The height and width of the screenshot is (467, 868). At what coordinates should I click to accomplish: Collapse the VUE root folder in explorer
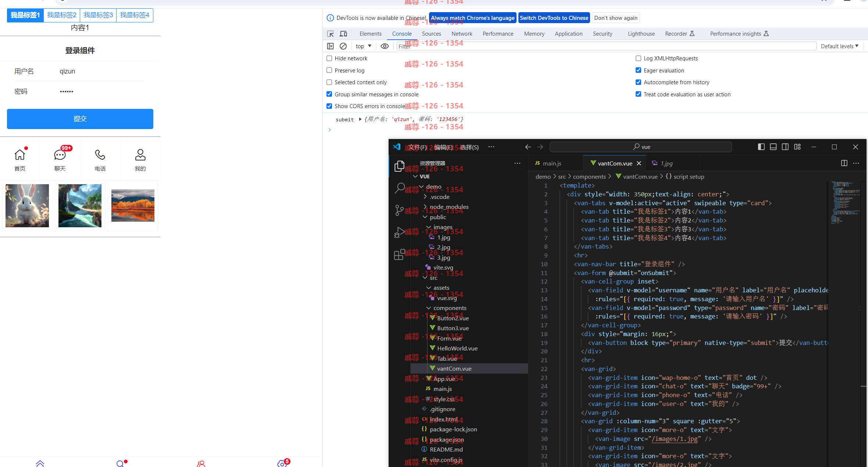(x=415, y=177)
